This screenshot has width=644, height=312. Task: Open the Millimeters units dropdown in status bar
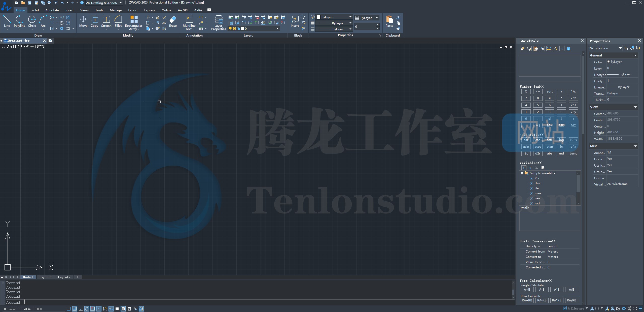pyautogui.click(x=576, y=308)
